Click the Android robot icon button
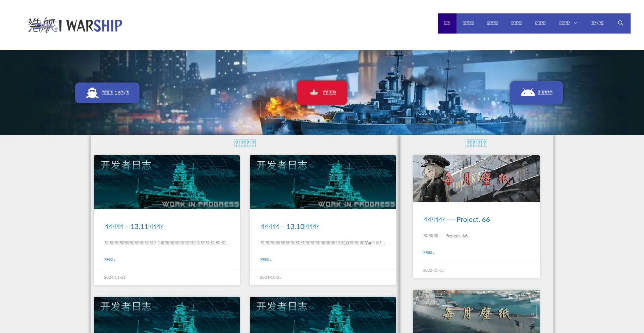Screen dimensions: 644x333 [528, 93]
